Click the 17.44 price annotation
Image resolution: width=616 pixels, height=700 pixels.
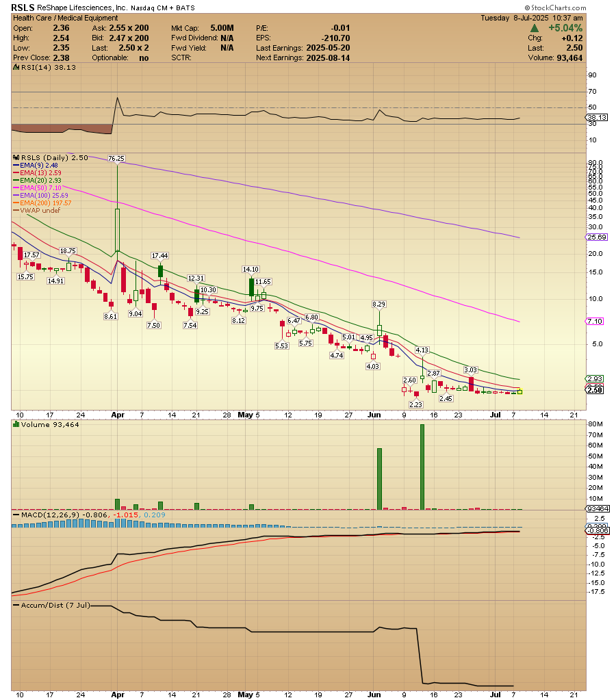(x=160, y=256)
